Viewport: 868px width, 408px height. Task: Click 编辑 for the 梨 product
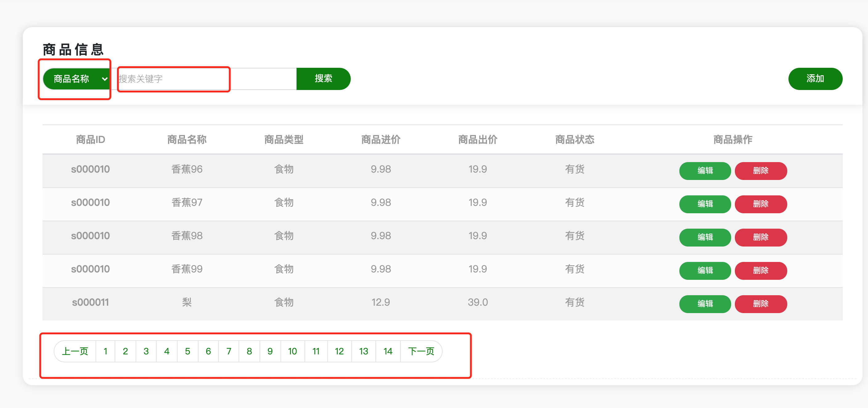(x=705, y=304)
